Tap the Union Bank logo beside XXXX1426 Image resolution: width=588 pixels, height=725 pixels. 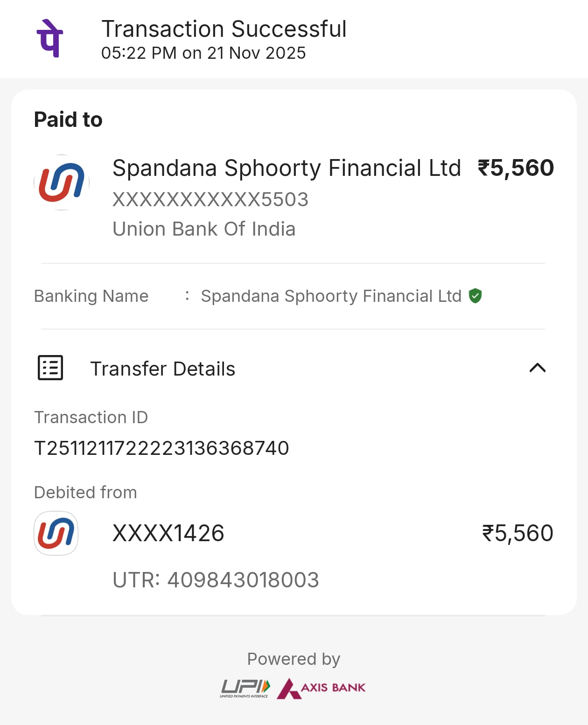(x=56, y=533)
